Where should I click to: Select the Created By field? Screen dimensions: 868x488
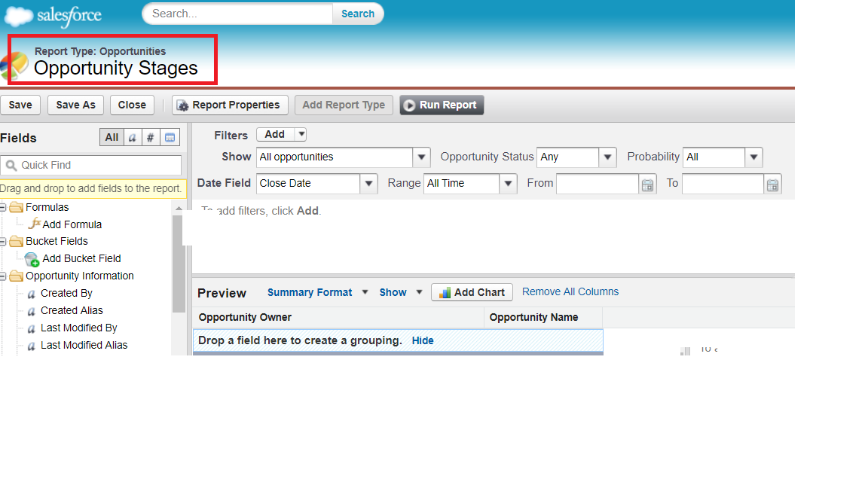pyautogui.click(x=66, y=293)
